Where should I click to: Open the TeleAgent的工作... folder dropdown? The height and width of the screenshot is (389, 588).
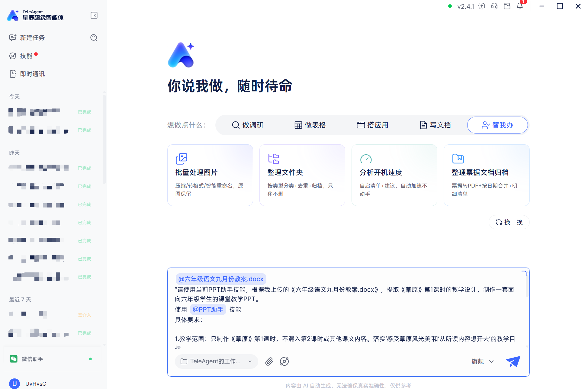pos(216,362)
